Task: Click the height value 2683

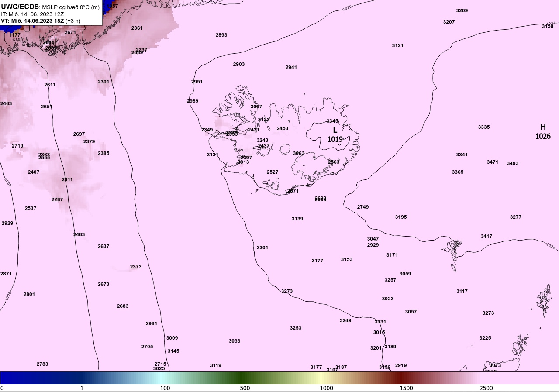Action: [123, 306]
